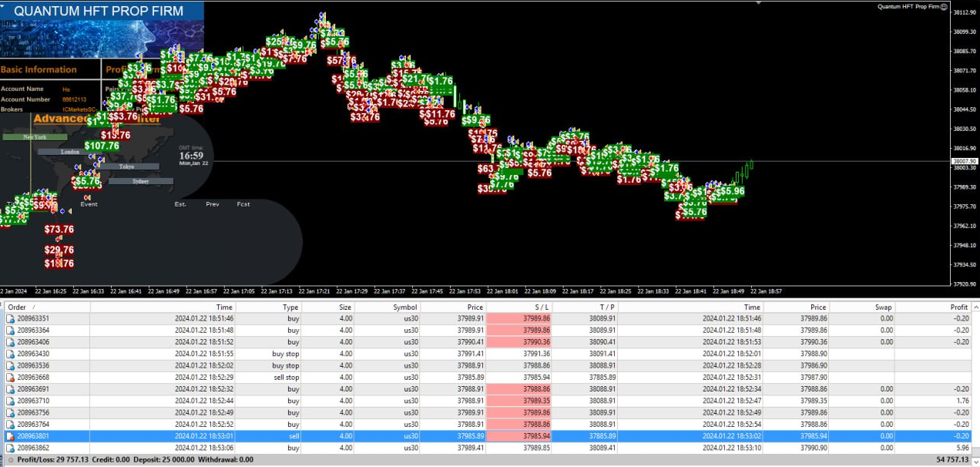Click the profit value 5.96 for order 208963862
The height and width of the screenshot is (467, 980).
[x=962, y=448]
